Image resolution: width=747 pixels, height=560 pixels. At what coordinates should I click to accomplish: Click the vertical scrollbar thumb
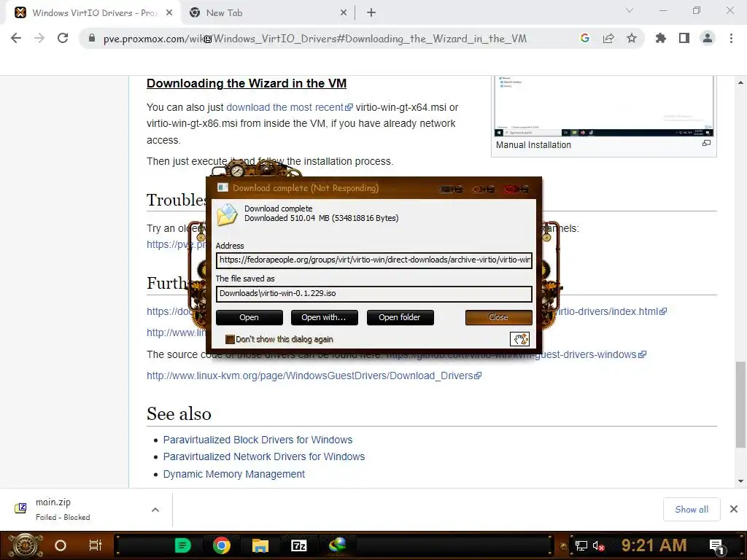point(740,405)
